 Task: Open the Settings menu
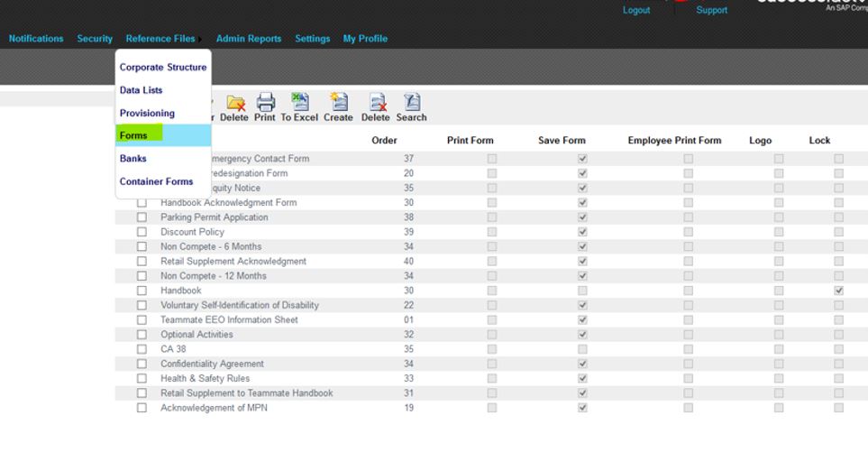312,39
